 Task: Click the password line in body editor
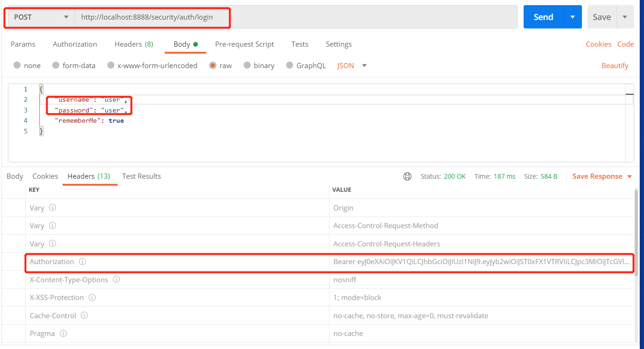point(91,110)
